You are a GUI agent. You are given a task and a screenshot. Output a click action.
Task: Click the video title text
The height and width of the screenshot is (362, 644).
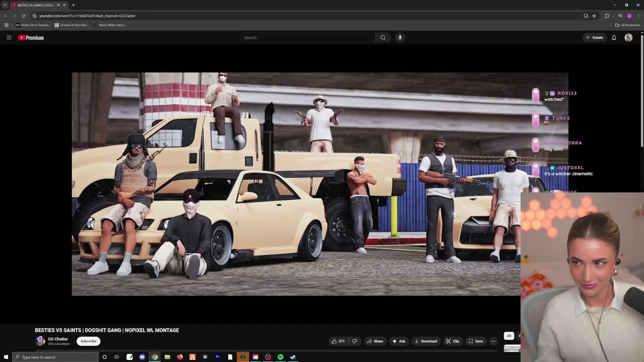click(x=107, y=330)
